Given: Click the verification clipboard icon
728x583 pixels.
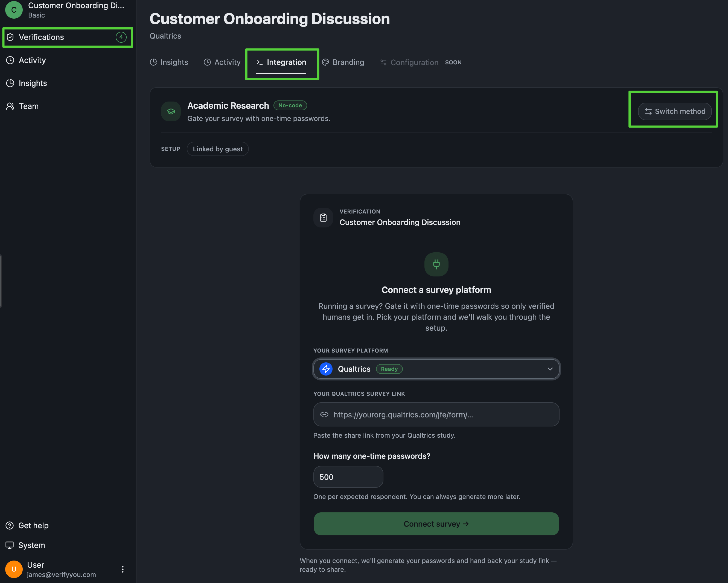Looking at the screenshot, I should pos(323,218).
